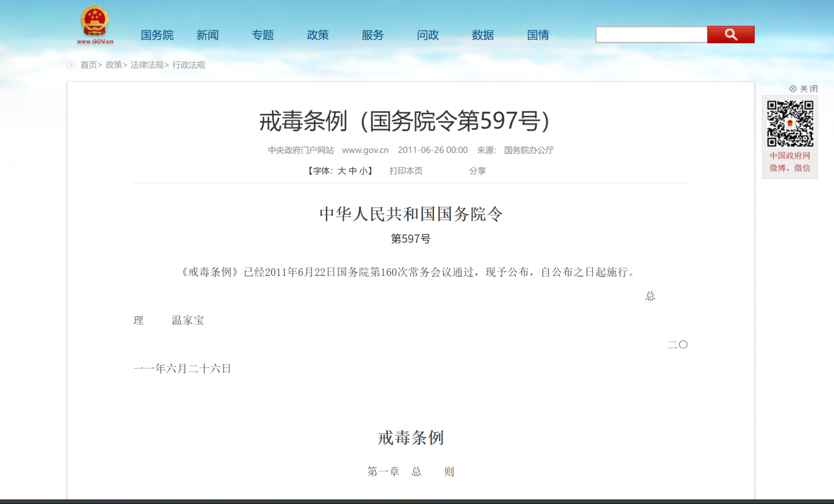Open the 新闻 navigation menu
The image size is (834, 504).
208,35
